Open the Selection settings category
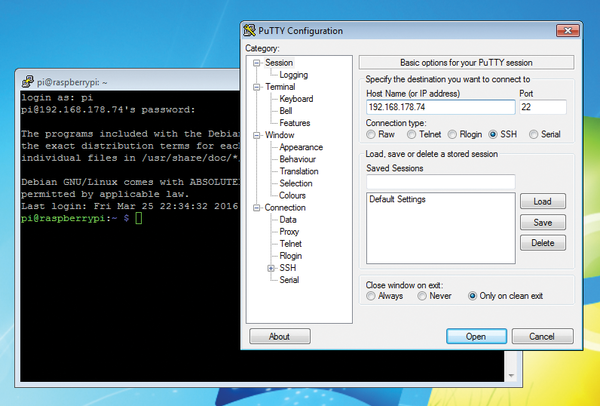The height and width of the screenshot is (406, 600). coord(296,183)
